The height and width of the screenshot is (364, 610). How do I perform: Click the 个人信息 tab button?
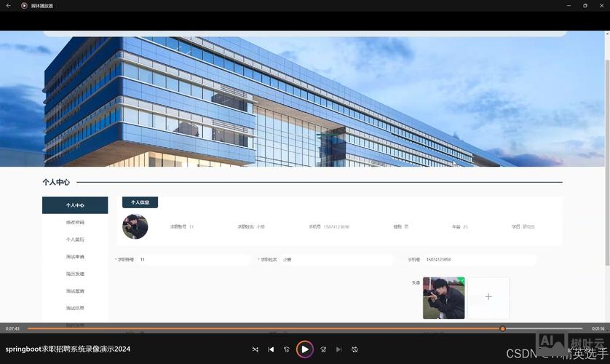click(140, 202)
